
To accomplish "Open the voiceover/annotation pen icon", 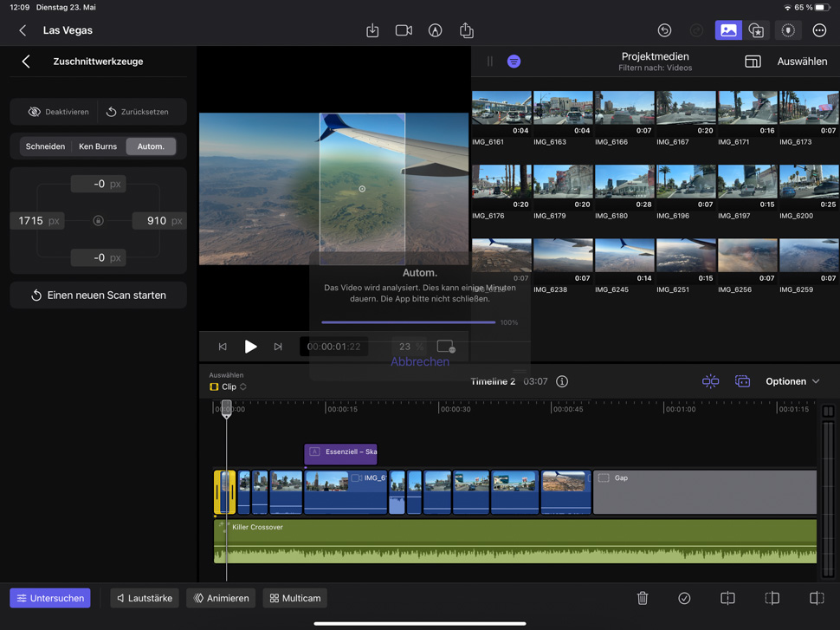I will 435,30.
